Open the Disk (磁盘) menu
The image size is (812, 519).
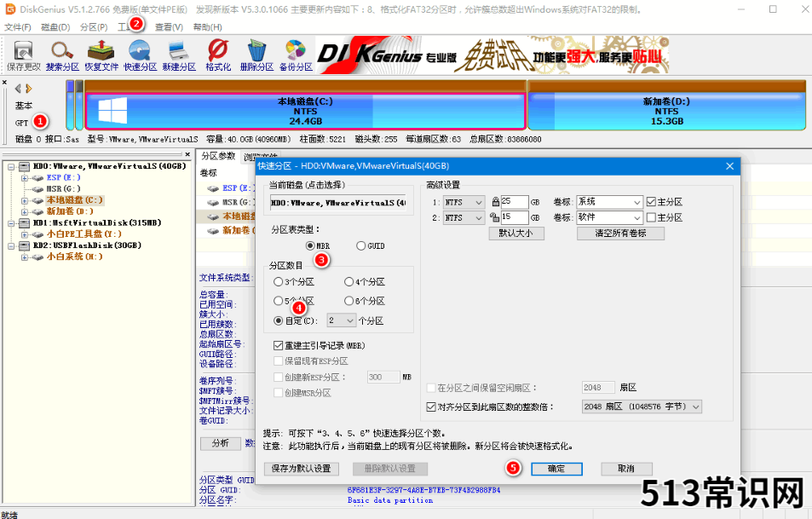[55, 27]
